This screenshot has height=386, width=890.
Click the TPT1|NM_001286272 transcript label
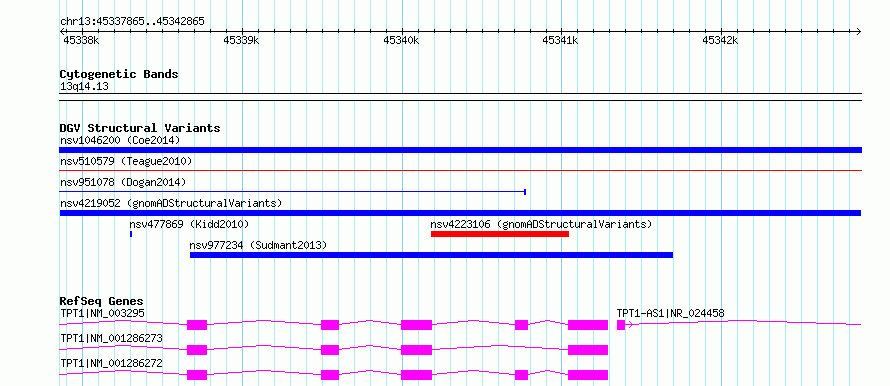point(111,363)
